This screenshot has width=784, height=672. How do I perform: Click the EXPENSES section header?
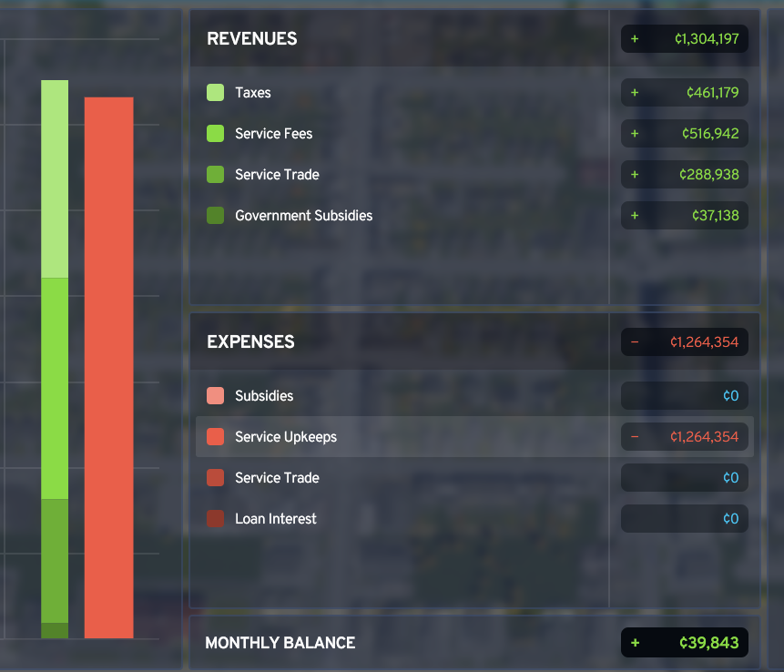pyautogui.click(x=250, y=341)
